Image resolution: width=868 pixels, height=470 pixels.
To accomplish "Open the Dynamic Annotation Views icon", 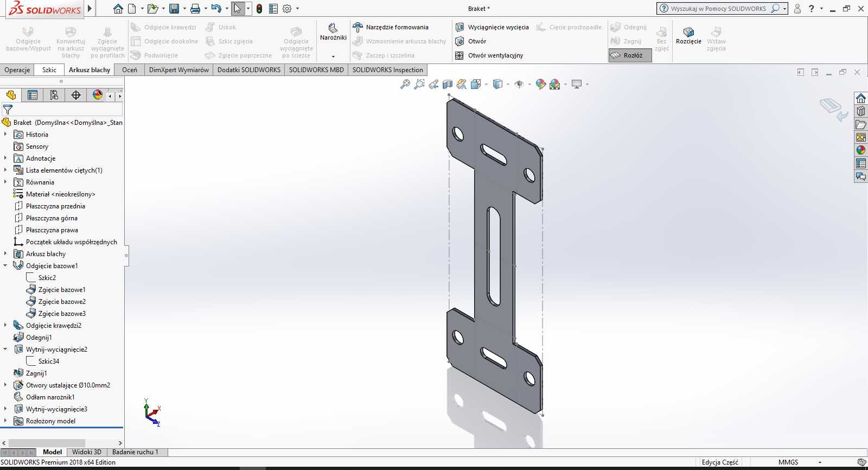I will point(461,84).
